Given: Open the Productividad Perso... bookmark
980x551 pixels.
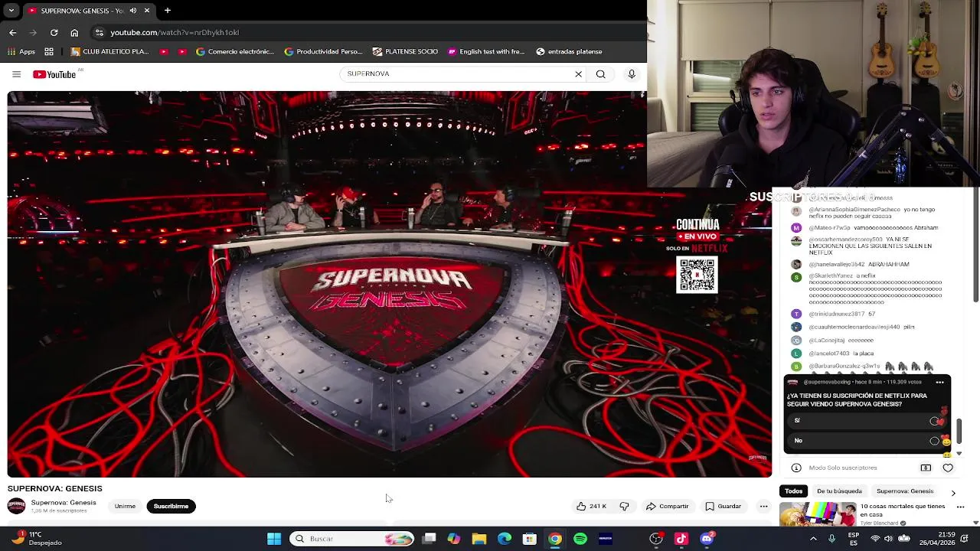Looking at the screenshot, I should click(323, 52).
